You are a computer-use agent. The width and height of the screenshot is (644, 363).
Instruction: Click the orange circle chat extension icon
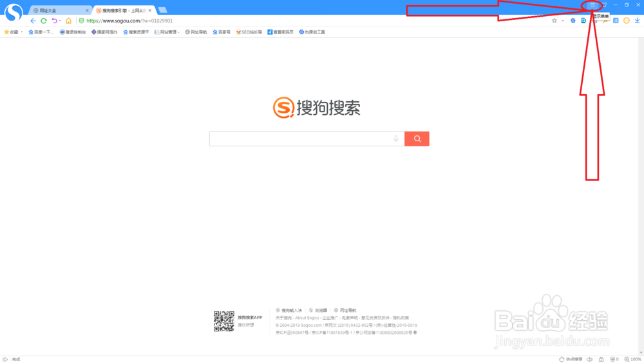(x=627, y=21)
